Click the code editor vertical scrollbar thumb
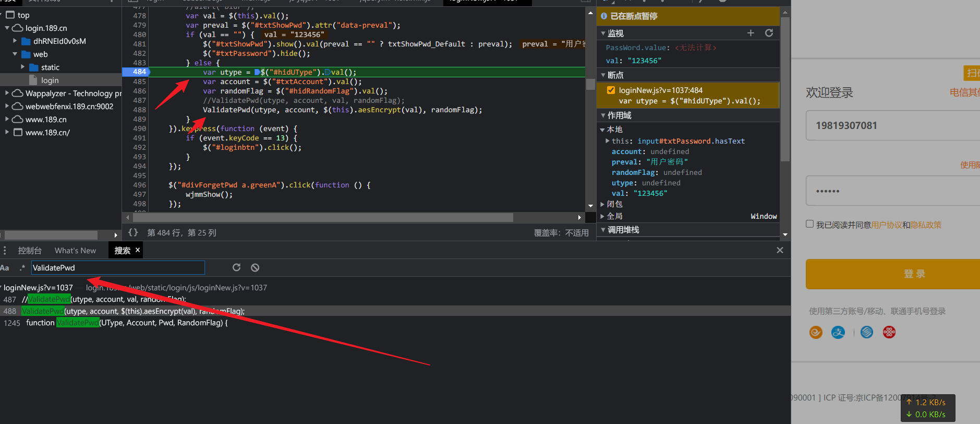The width and height of the screenshot is (980, 424). pyautogui.click(x=590, y=84)
